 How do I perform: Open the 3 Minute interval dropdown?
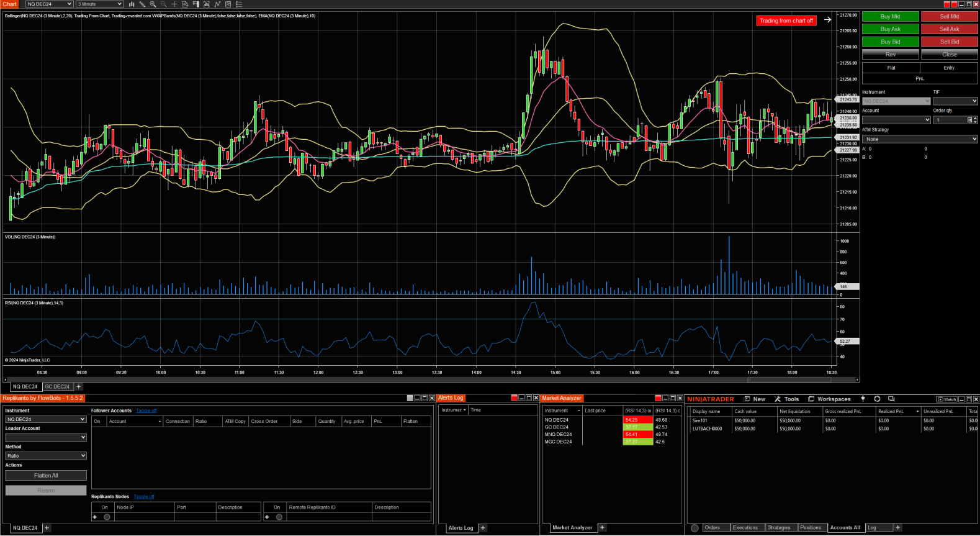click(x=100, y=4)
